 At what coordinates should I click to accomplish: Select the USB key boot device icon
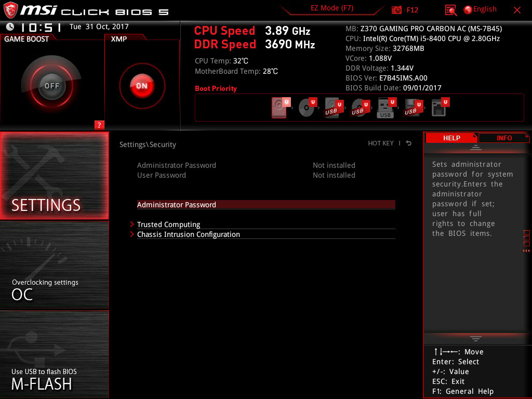(386, 108)
